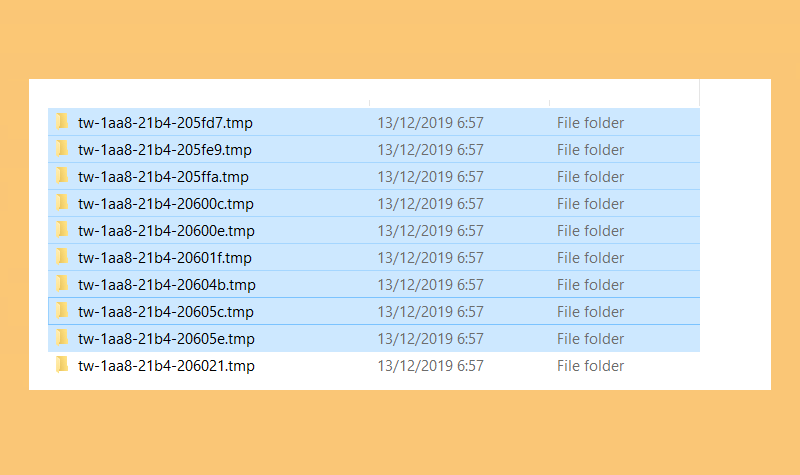Image resolution: width=800 pixels, height=475 pixels.
Task: Click folder icon for tw-1aa8-21b4-205fe9.tmp
Action: 62,148
